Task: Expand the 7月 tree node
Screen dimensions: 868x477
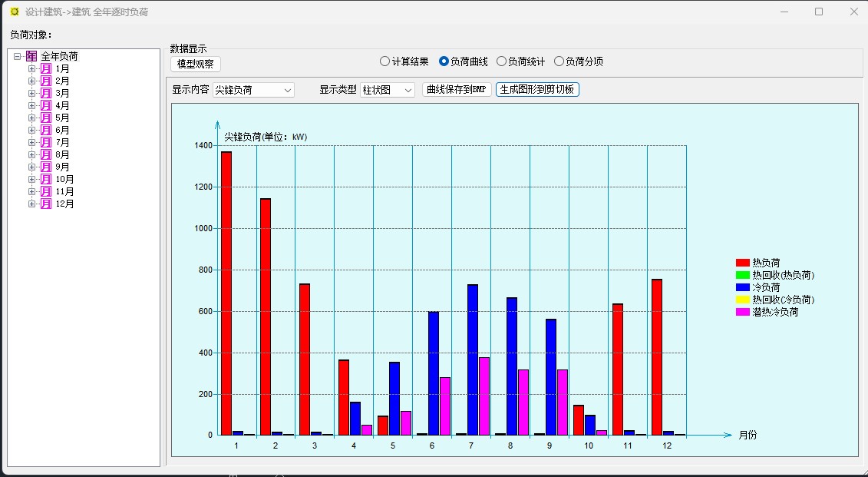Action: tap(31, 142)
